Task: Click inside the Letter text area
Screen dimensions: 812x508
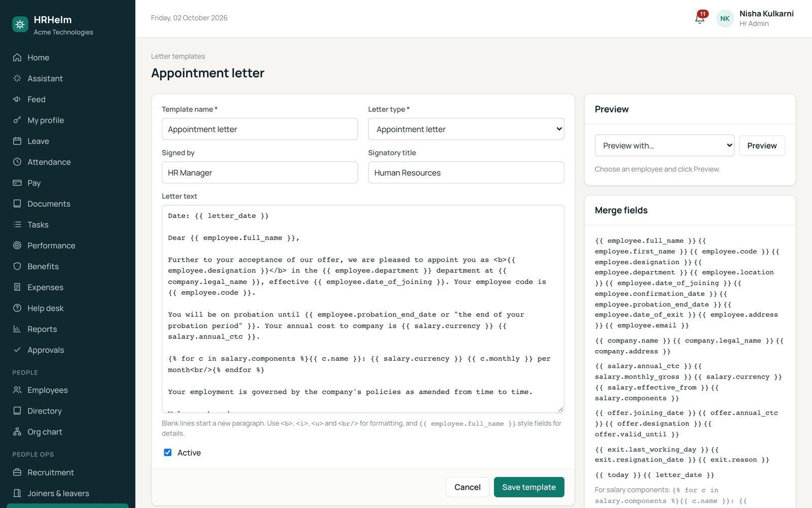Action: click(363, 309)
